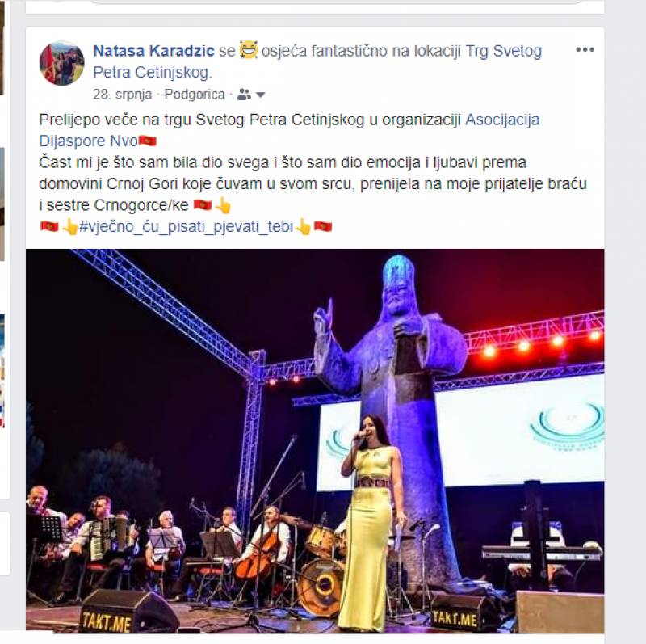Image resolution: width=646 pixels, height=644 pixels.
Task: Open Trg Svetog Petra Cetinjskog location link
Action: pos(317,61)
